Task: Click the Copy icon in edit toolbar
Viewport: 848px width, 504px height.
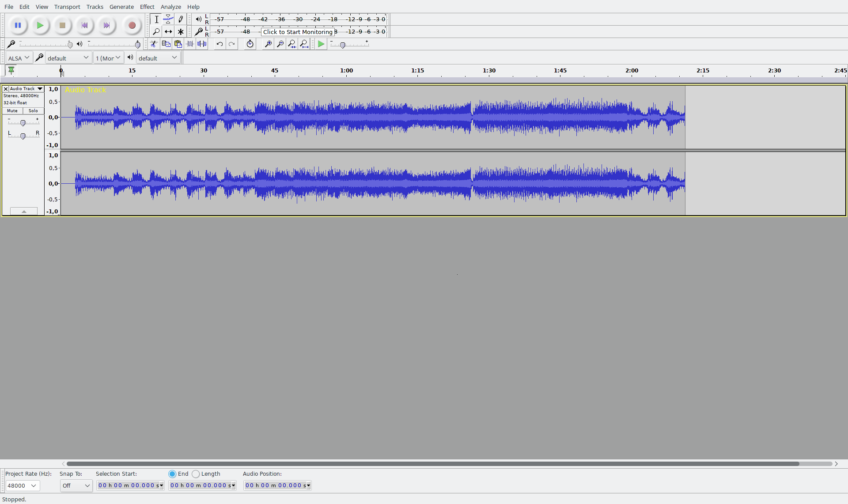Action: tap(166, 44)
